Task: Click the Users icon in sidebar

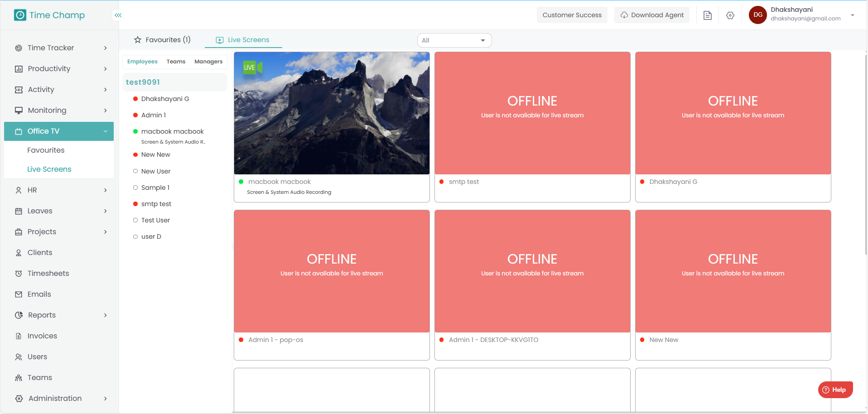Action: 19,357
